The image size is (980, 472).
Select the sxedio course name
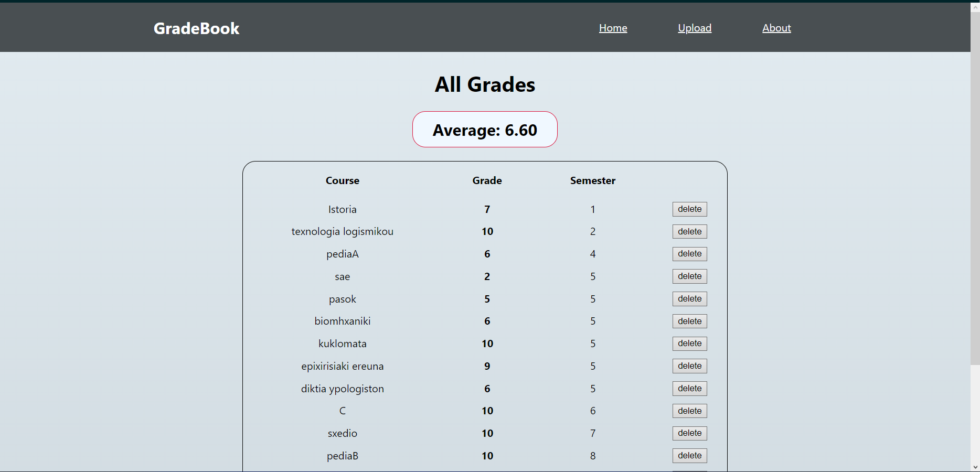[x=343, y=433]
